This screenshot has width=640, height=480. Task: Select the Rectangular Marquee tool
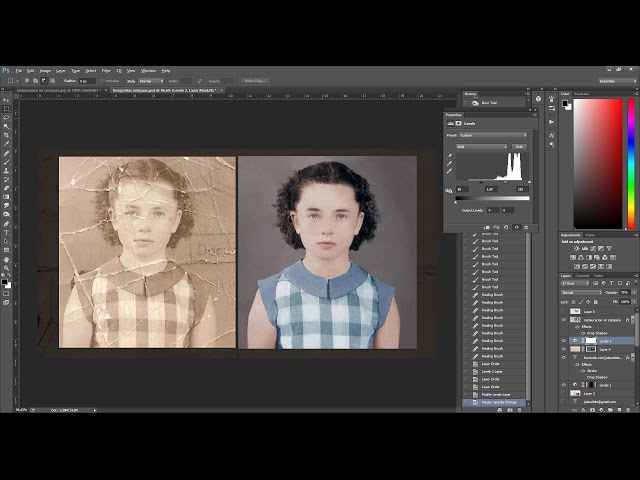(x=6, y=110)
